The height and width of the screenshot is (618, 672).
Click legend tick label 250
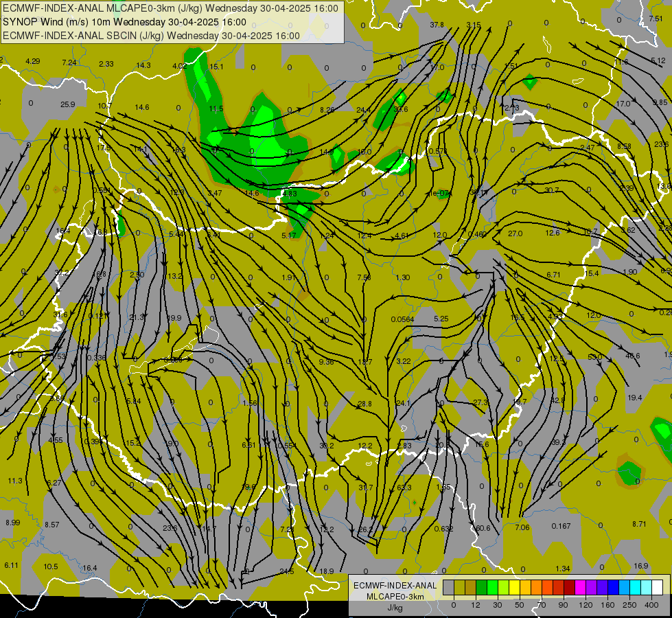pos(629,605)
